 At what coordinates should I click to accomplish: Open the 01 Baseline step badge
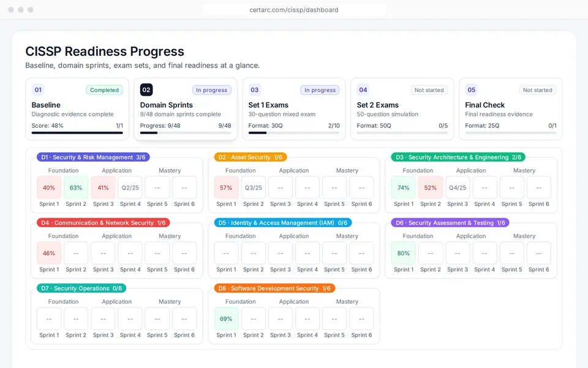point(38,90)
